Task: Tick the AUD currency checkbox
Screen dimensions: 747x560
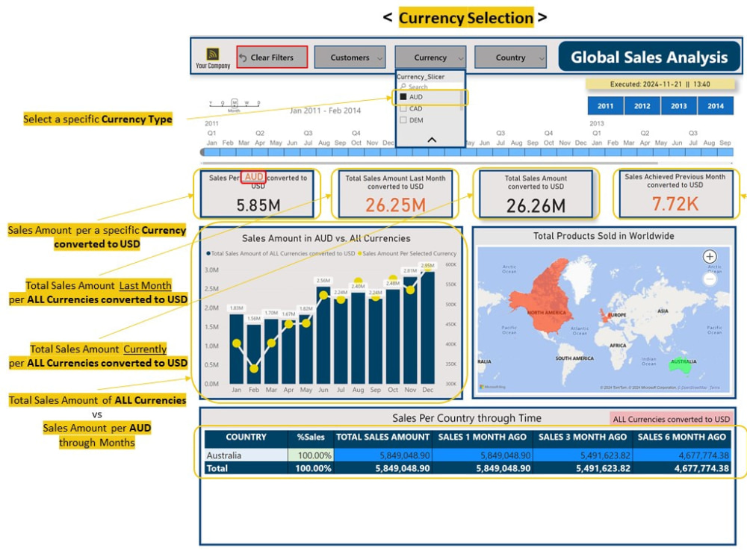Action: coord(403,96)
